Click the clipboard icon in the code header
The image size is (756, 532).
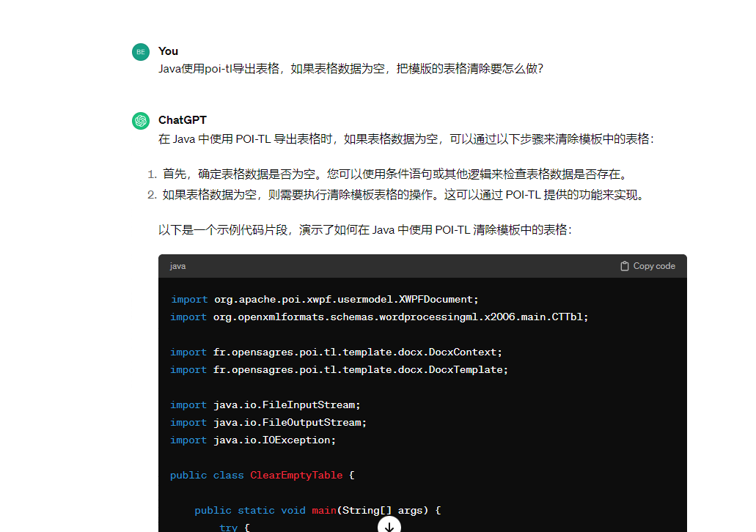tap(625, 266)
